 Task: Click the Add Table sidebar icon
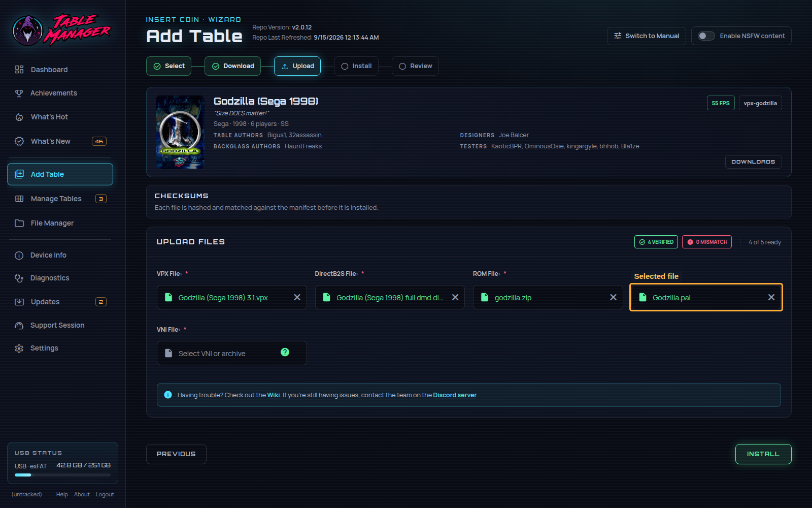click(19, 174)
